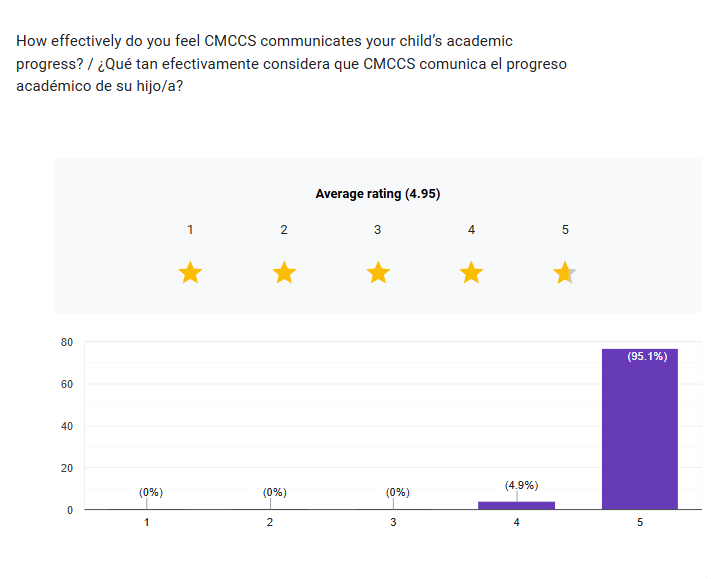This screenshot has width=711, height=579.
Task: Click the 80 label on the y-axis
Action: (x=67, y=342)
